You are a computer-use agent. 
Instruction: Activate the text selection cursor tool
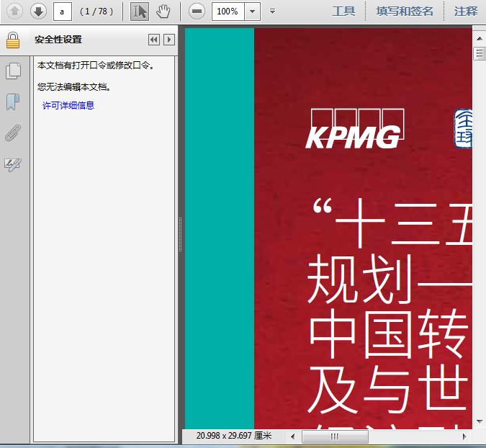[140, 12]
